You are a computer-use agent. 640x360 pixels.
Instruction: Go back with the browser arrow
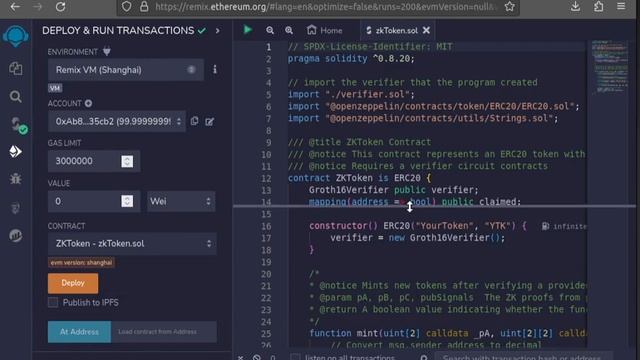click(15, 7)
